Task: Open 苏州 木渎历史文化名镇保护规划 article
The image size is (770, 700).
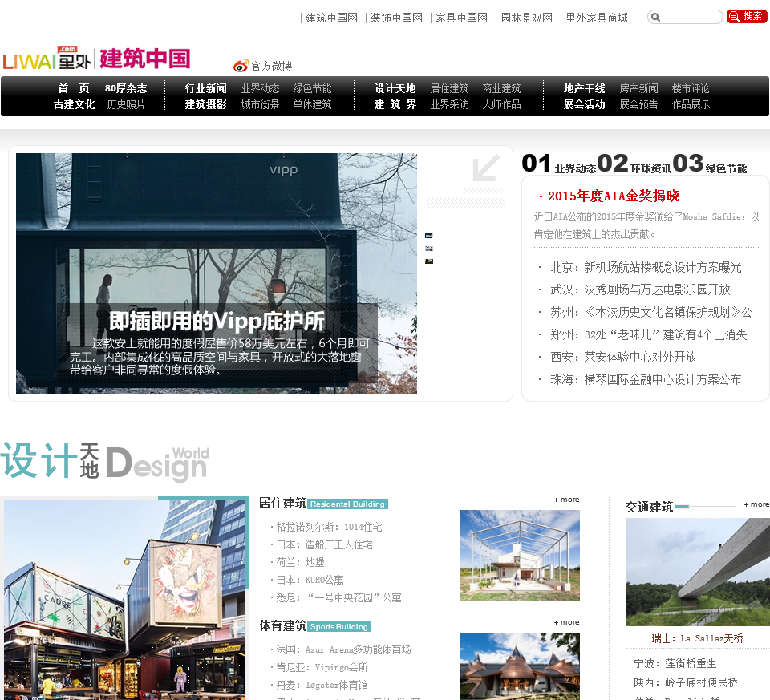Action: pyautogui.click(x=651, y=312)
